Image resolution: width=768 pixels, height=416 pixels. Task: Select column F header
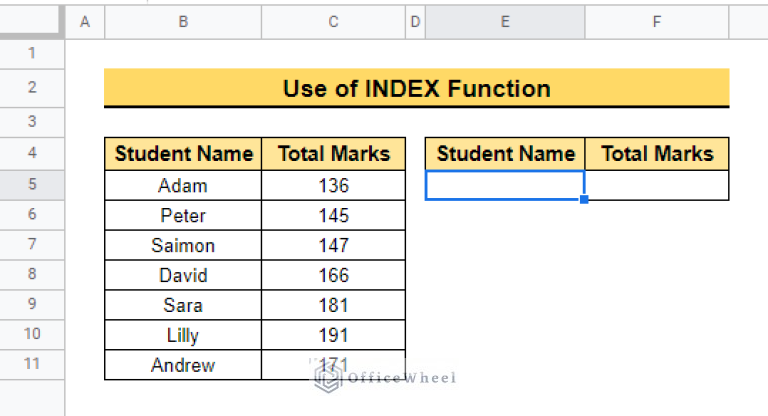657,22
